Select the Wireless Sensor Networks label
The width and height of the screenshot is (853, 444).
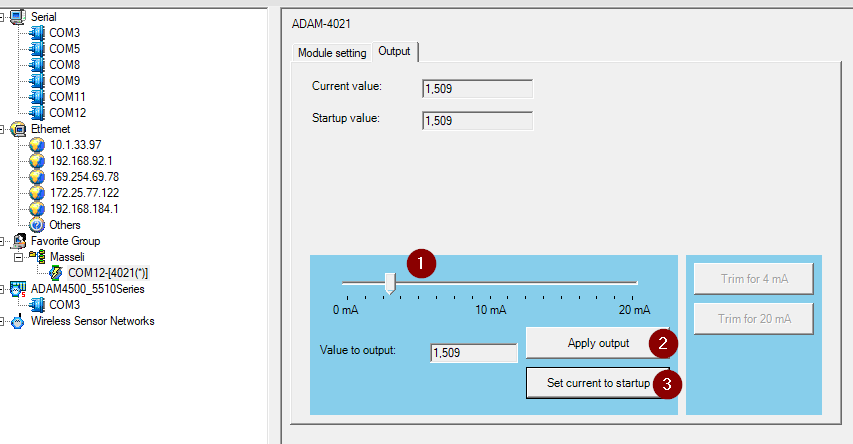click(92, 322)
